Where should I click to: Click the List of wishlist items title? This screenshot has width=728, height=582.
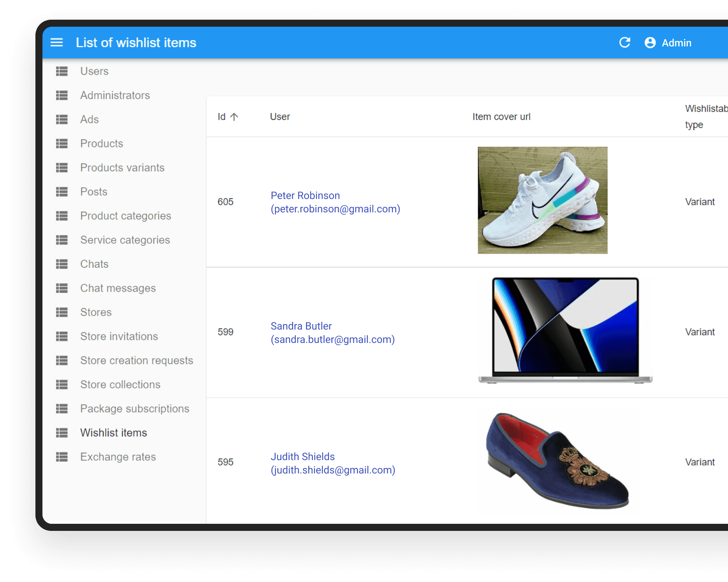[136, 42]
